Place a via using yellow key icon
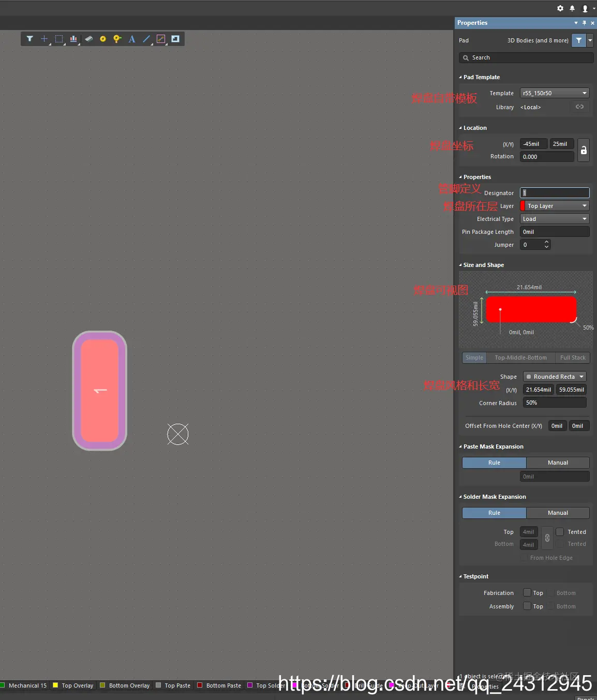Viewport: 597px width, 700px height. click(x=117, y=39)
